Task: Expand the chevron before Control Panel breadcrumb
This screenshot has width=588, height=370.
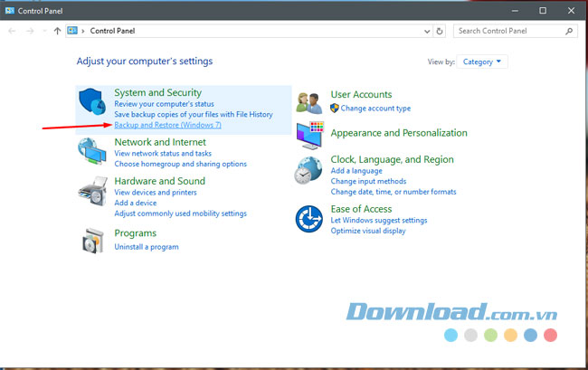Action: click(83, 31)
